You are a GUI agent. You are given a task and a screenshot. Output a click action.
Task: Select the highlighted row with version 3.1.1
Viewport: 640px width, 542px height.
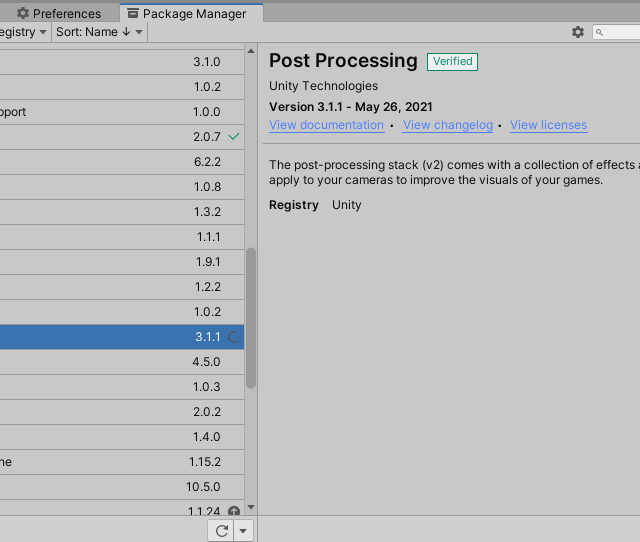tap(122, 337)
